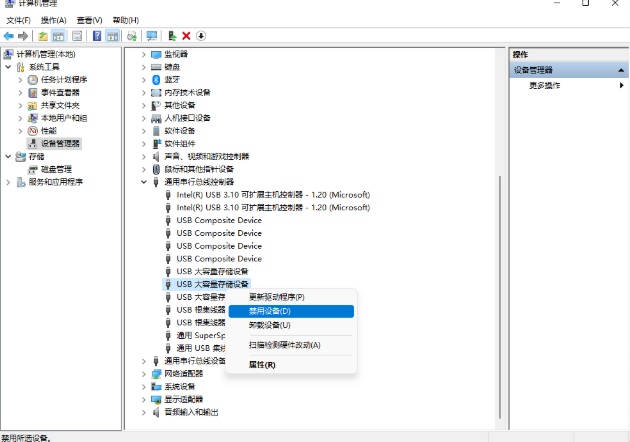Expand the 监视器 device category

(144, 54)
